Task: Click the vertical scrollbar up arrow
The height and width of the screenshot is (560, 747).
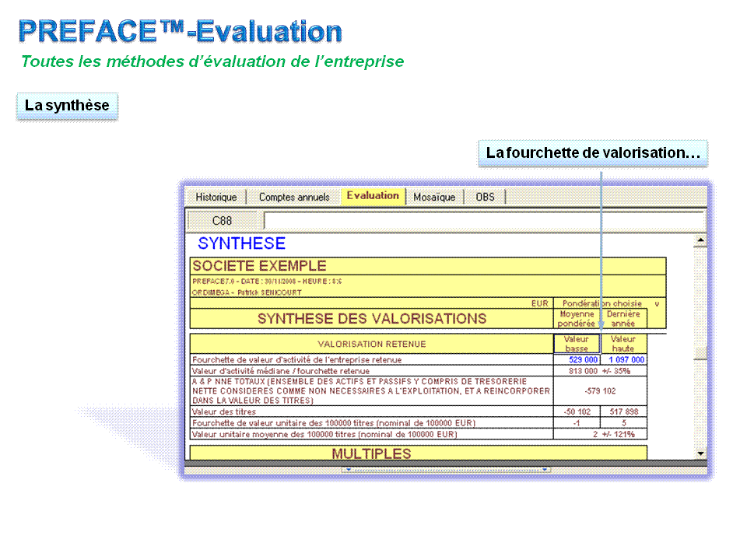Action: [700, 240]
